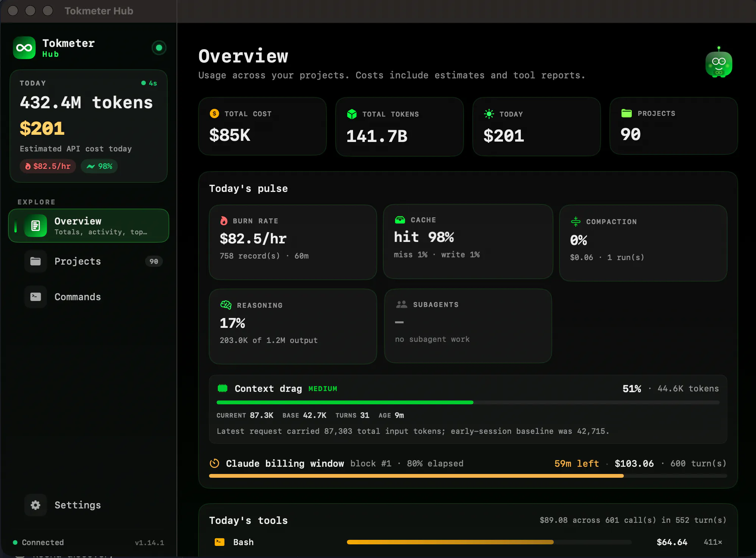Viewport: 756px width, 558px height.
Task: Click '758 record(s) · 60m' text
Action: tap(264, 256)
